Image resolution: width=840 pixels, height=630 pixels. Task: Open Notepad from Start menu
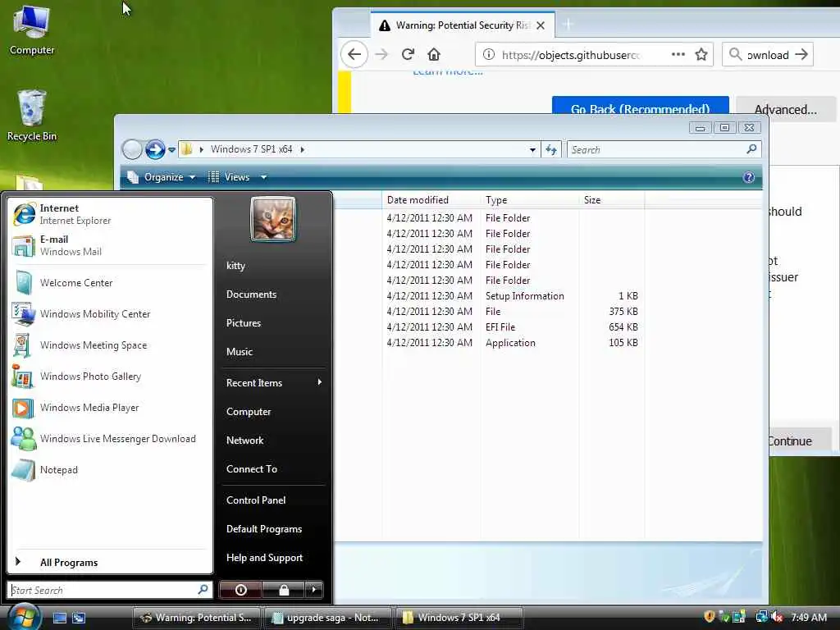click(x=110, y=470)
